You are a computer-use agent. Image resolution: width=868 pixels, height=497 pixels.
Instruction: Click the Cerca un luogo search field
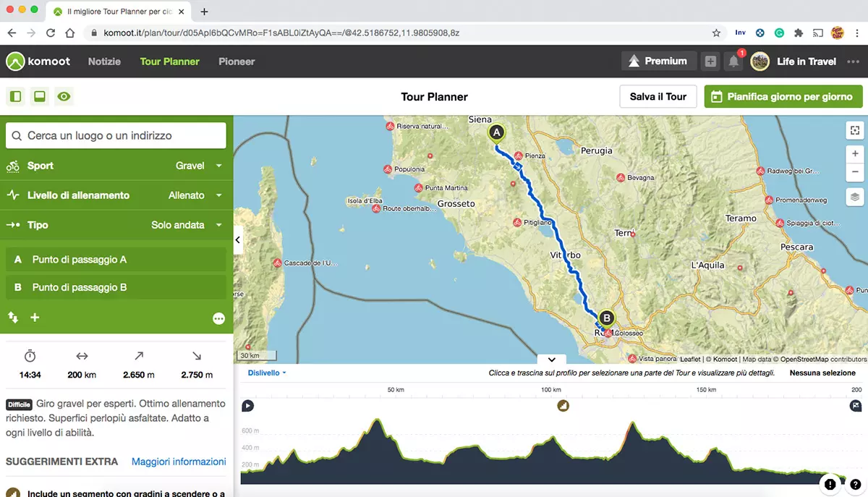pos(116,135)
